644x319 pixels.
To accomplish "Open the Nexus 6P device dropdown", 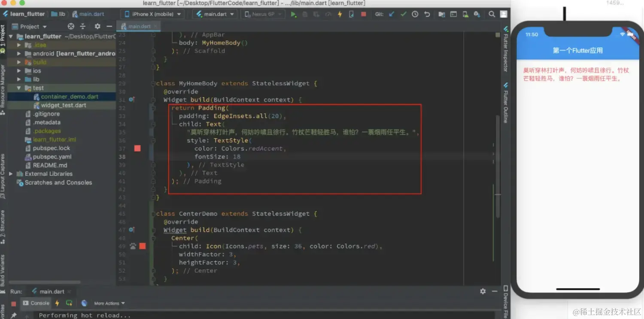I will coord(263,14).
